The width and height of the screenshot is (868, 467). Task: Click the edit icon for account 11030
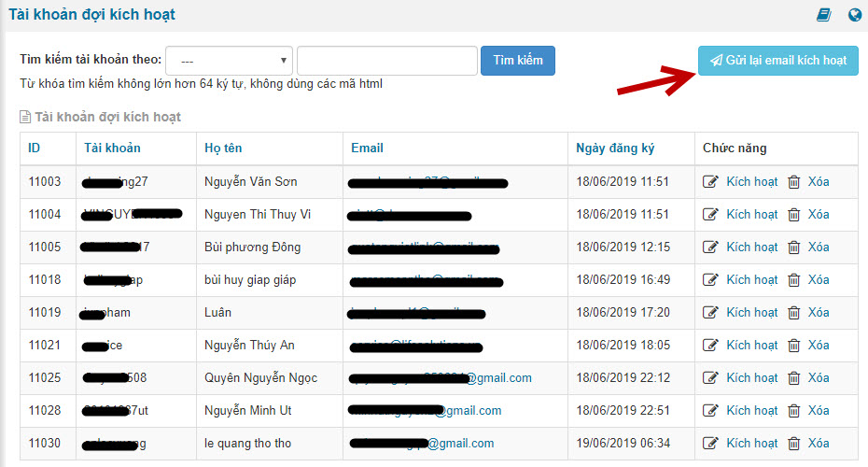[x=710, y=443]
